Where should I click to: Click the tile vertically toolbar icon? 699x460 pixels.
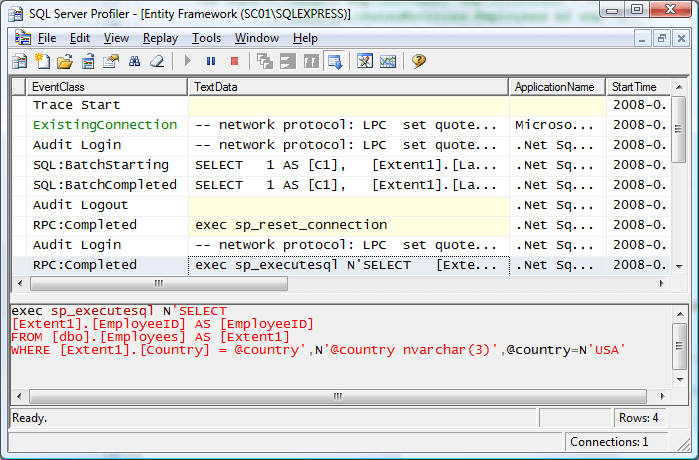pyautogui.click(x=311, y=61)
